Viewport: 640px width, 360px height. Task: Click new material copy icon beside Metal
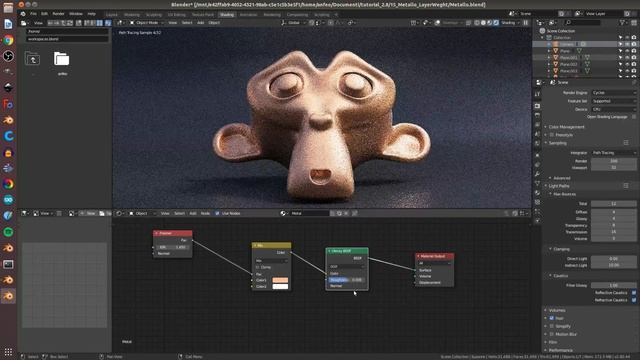pos(339,213)
